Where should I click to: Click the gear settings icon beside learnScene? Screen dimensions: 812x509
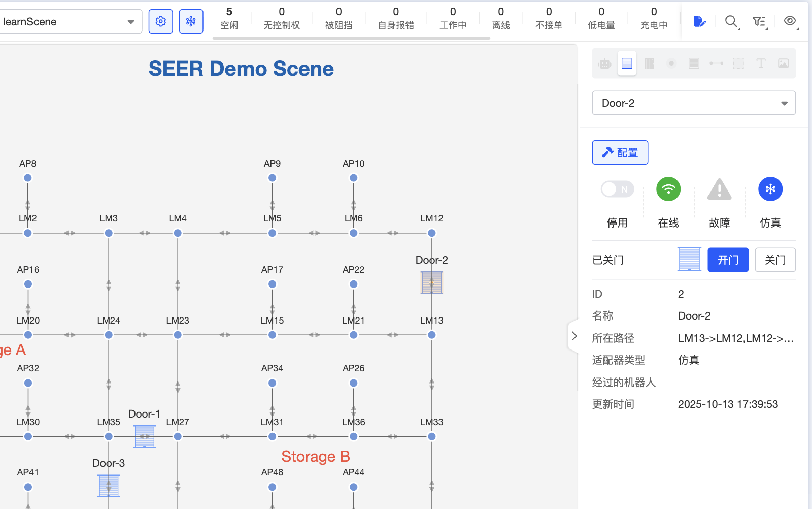[x=160, y=21]
